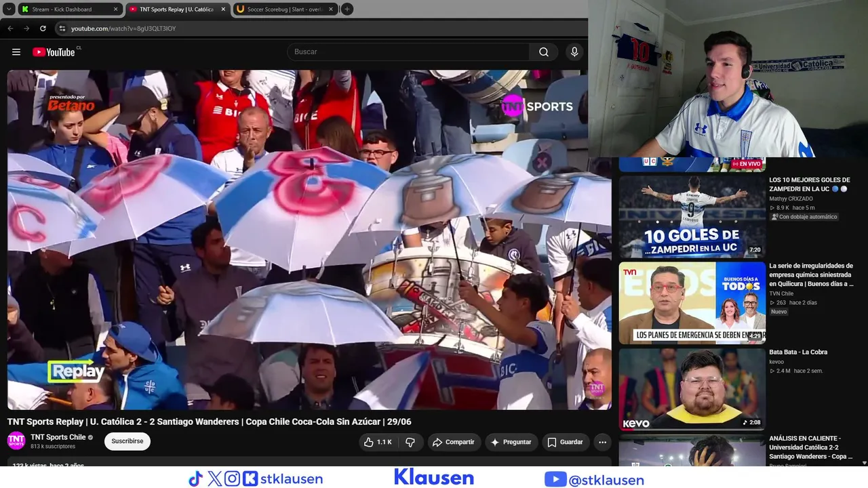Image resolution: width=868 pixels, height=488 pixels.
Task: Click the youtube.com address bar URL
Action: point(123,28)
